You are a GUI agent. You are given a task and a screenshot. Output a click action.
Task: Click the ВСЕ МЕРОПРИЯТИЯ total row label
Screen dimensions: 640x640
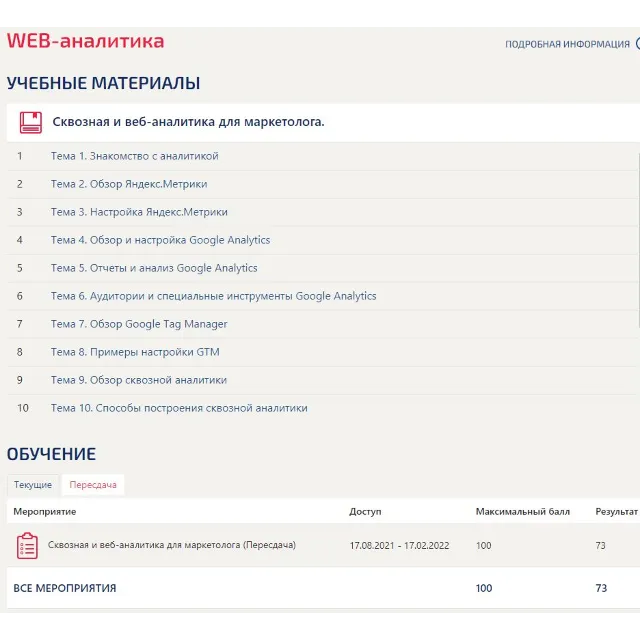[x=64, y=588]
